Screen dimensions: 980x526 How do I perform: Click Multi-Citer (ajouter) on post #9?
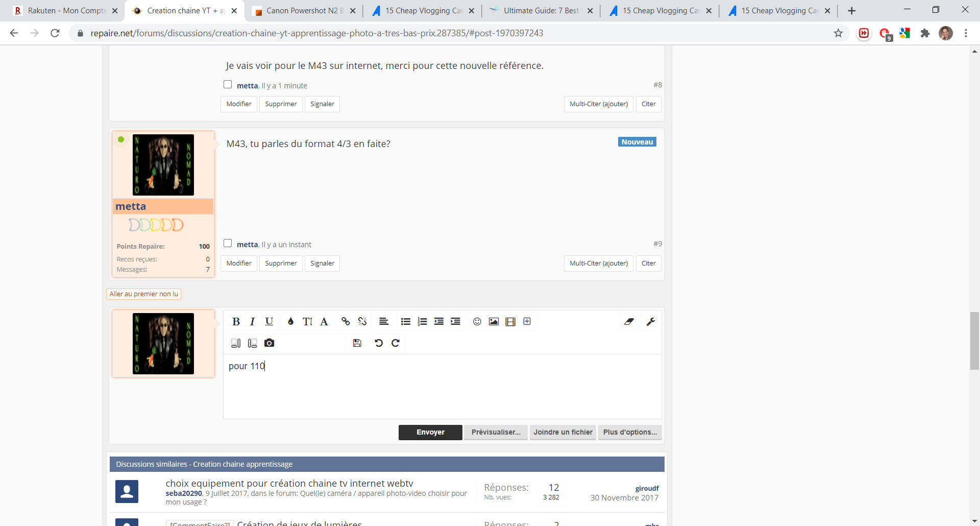point(599,264)
